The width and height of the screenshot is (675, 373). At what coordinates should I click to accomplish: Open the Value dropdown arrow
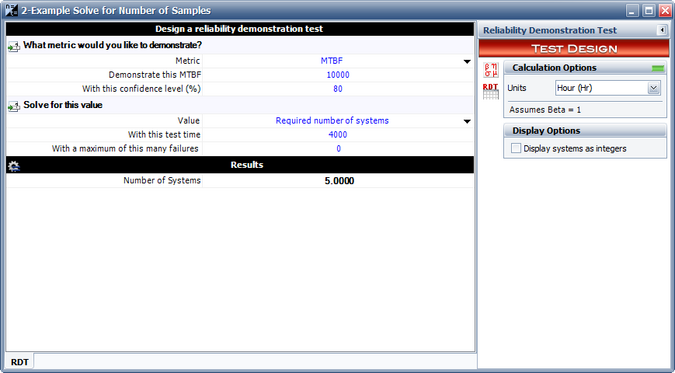[x=467, y=121]
